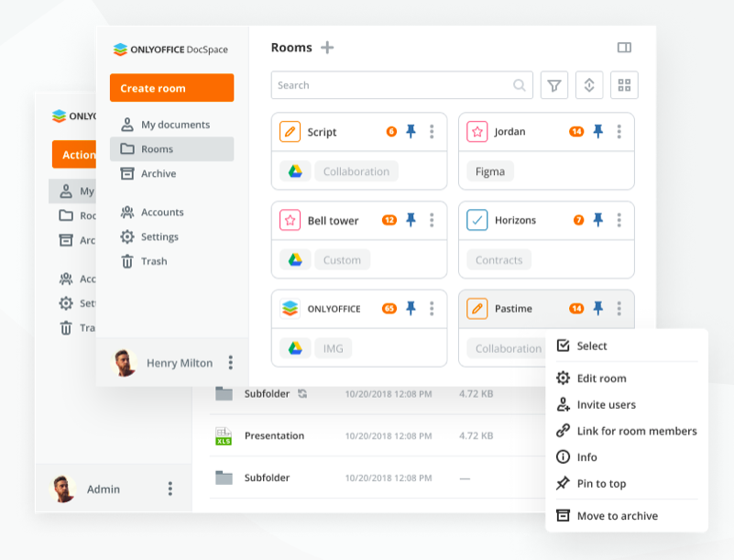Open the filter funnel options

pos(554,85)
